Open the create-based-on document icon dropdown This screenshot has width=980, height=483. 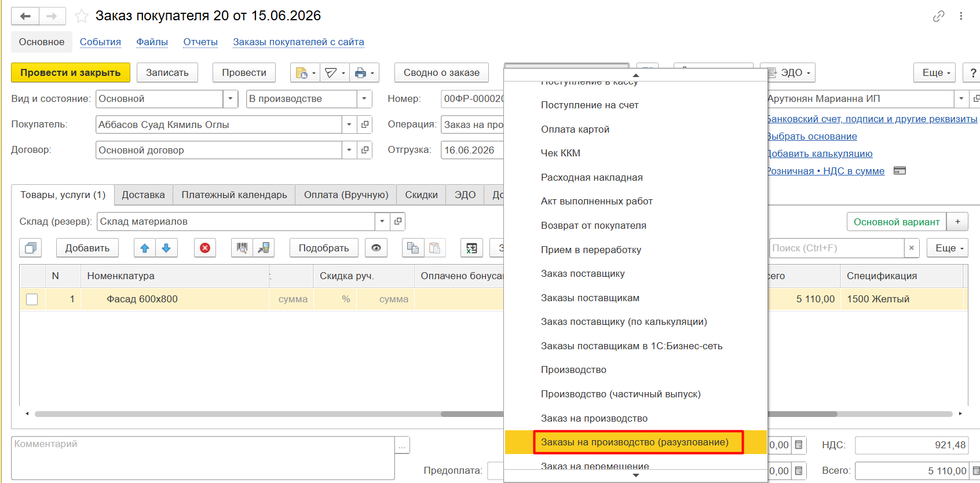[x=305, y=72]
